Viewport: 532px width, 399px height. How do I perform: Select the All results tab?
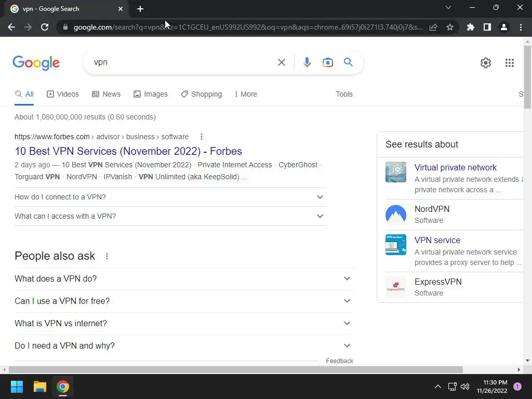tap(24, 95)
